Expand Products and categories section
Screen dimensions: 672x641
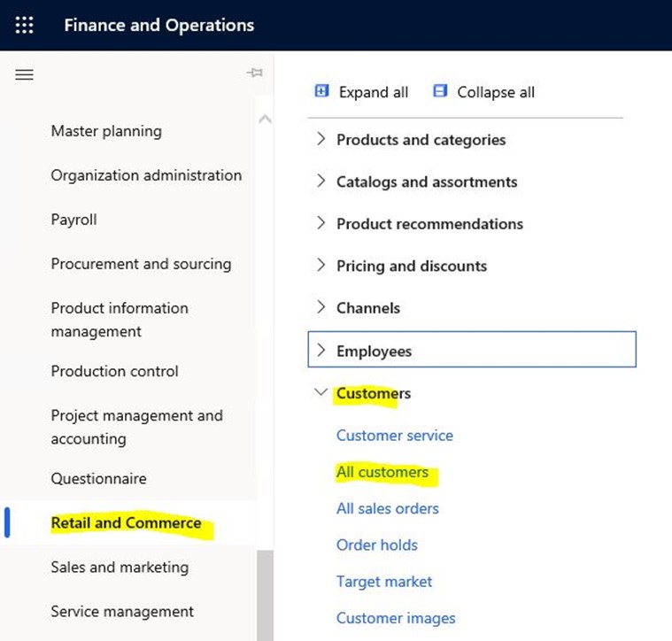[321, 139]
